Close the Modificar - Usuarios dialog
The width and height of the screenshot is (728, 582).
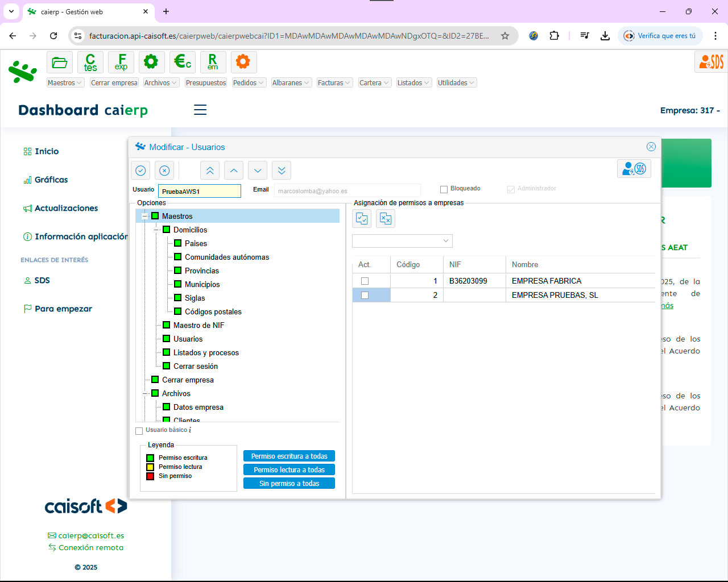point(651,147)
